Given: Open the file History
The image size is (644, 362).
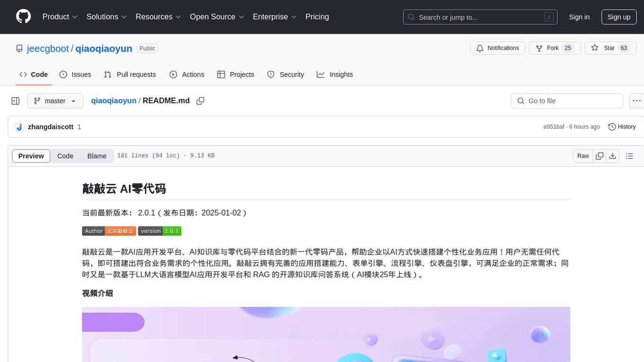Looking at the screenshot, I should (622, 127).
